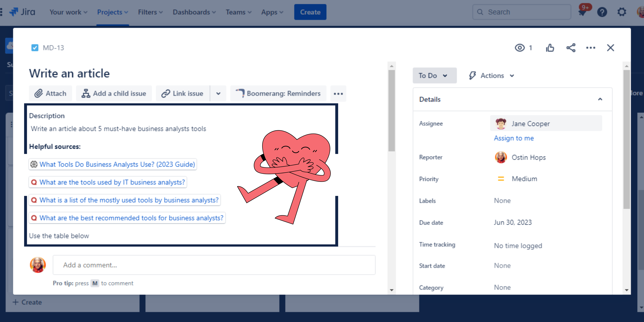Open the help question mark icon
The image size is (644, 322).
pos(602,12)
